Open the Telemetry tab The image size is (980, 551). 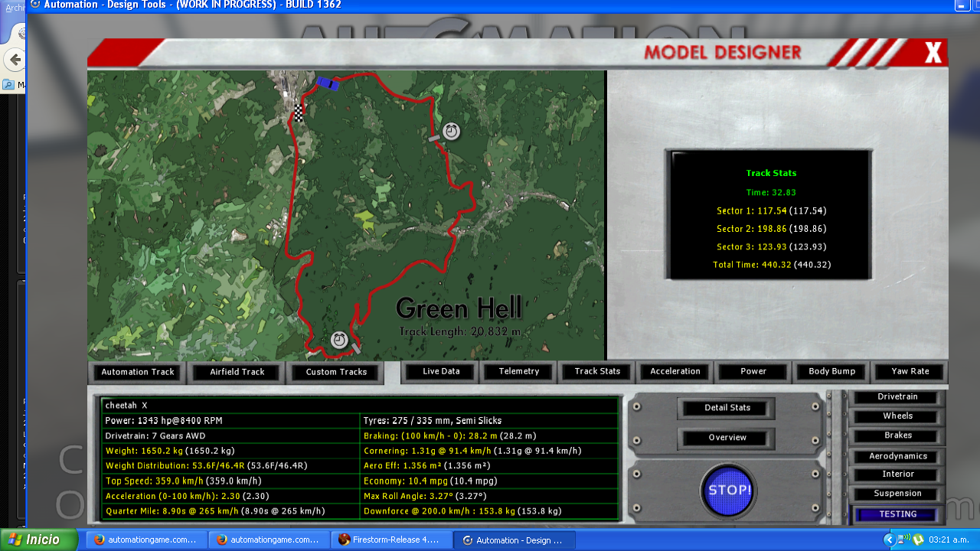(x=519, y=371)
